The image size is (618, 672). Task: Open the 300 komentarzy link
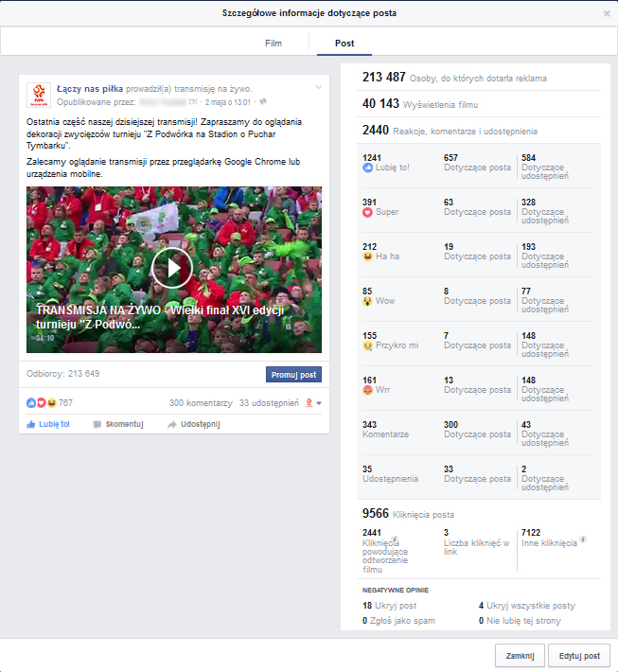pyautogui.click(x=200, y=403)
